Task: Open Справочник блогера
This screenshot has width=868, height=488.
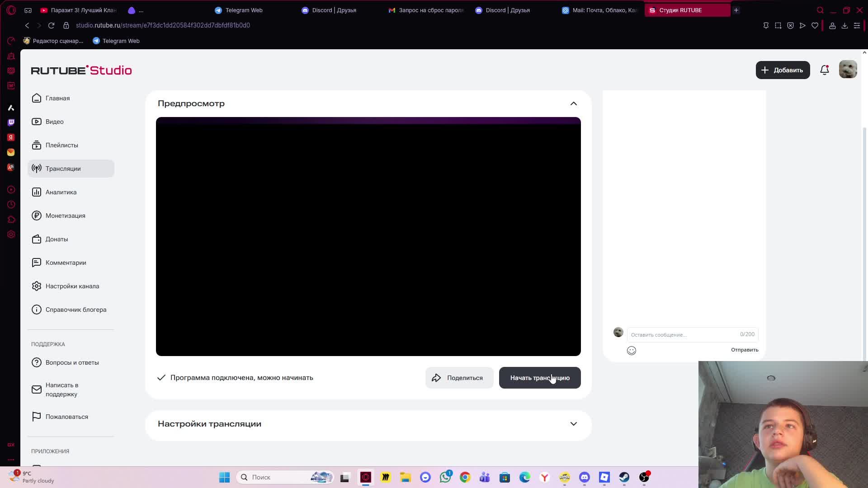Action: point(71,310)
